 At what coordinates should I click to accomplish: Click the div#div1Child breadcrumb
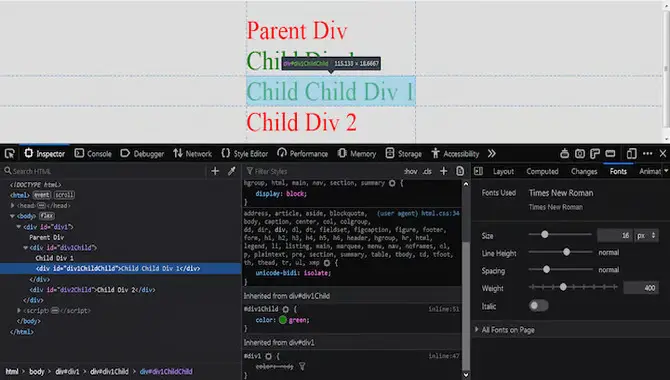(x=109, y=371)
